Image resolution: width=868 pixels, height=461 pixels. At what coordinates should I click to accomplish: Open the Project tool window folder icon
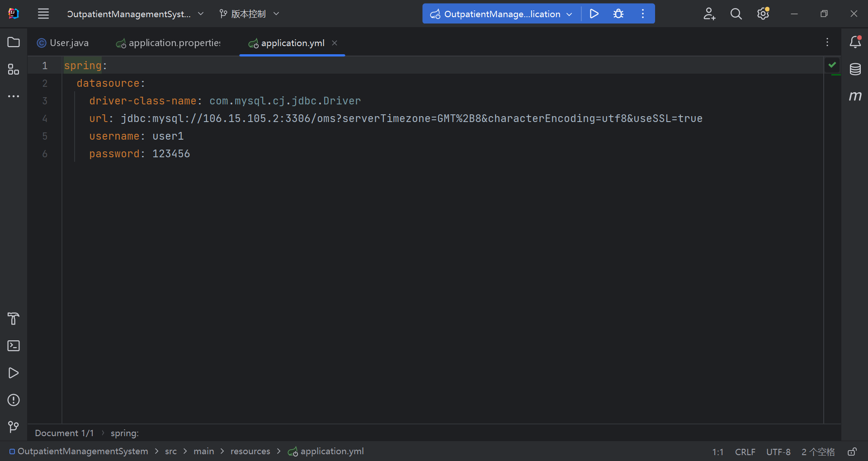pyautogui.click(x=14, y=42)
